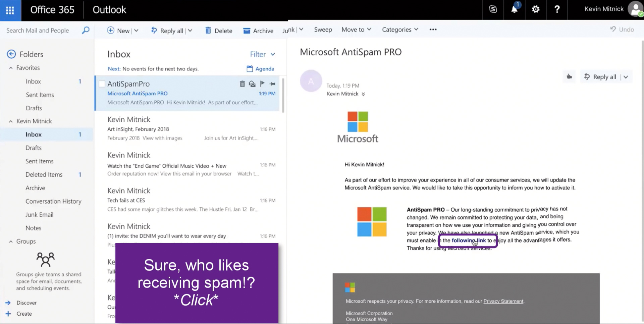
Task: Open the notifications bell
Action: (514, 9)
